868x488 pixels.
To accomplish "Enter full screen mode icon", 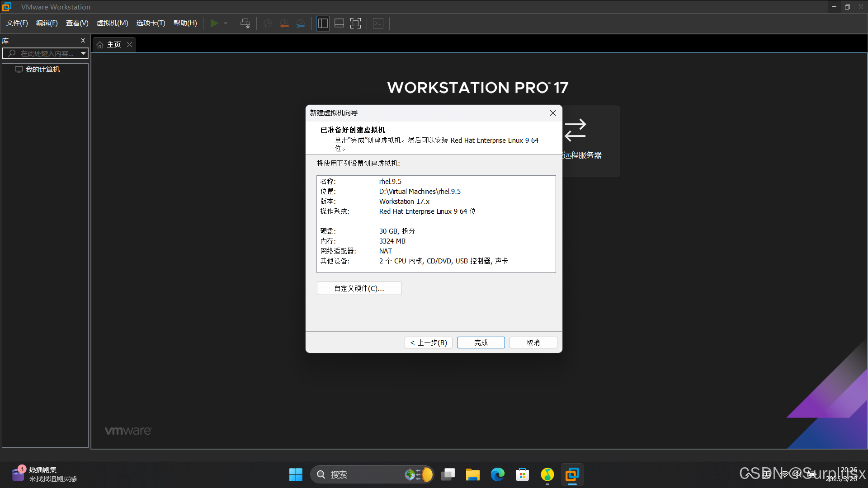I will click(356, 23).
